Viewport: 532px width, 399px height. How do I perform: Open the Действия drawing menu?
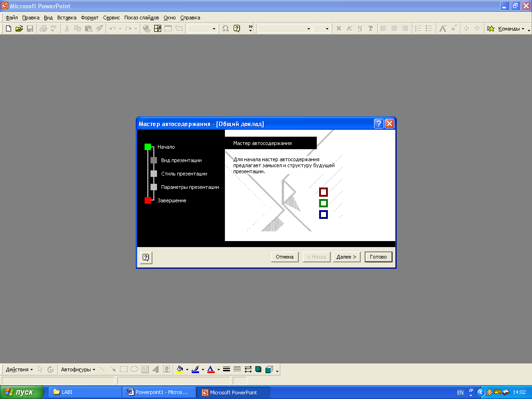point(19,369)
